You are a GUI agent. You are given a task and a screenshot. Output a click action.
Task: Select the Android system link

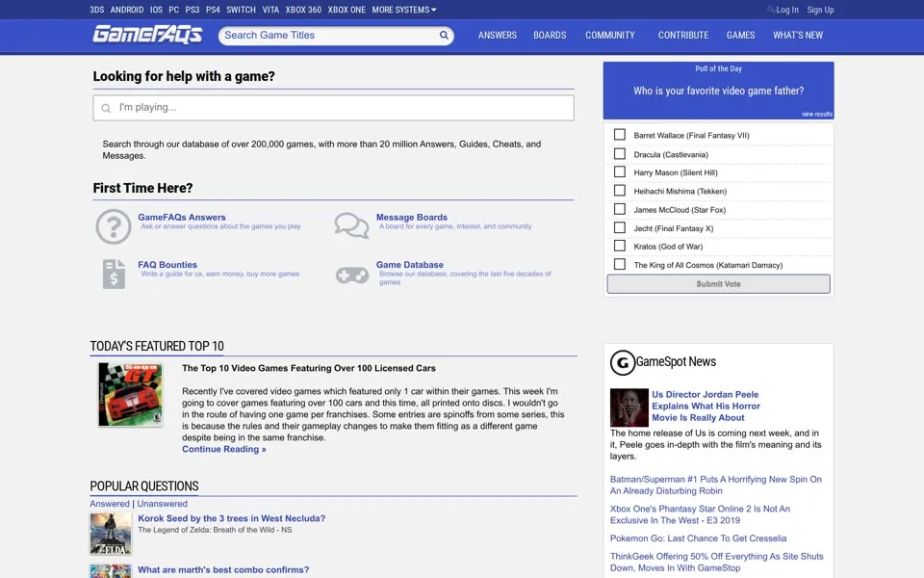click(x=127, y=10)
